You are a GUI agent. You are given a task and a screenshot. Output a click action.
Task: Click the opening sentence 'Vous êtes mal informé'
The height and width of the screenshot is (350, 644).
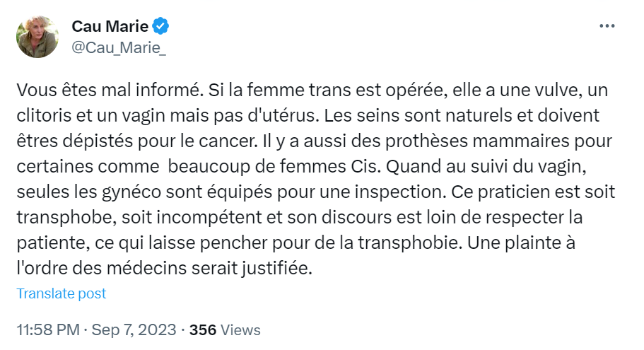tap(110, 90)
